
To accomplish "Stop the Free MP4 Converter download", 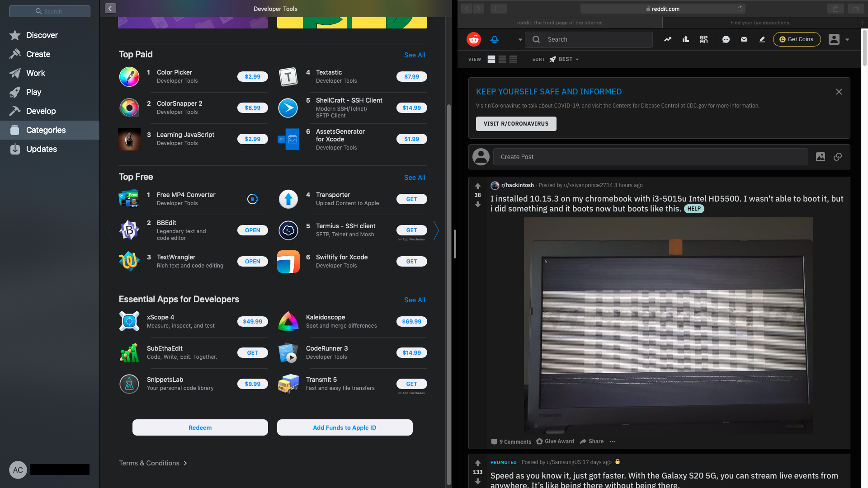I will click(253, 199).
